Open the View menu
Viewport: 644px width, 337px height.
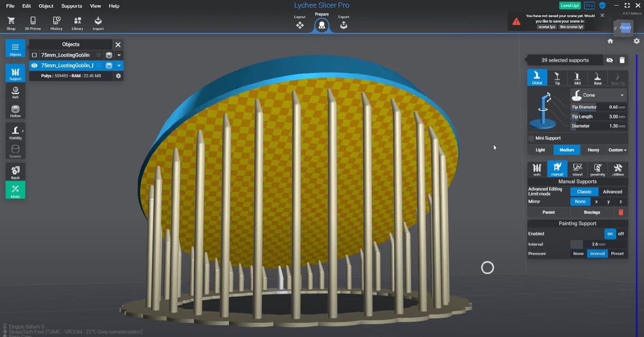click(96, 6)
